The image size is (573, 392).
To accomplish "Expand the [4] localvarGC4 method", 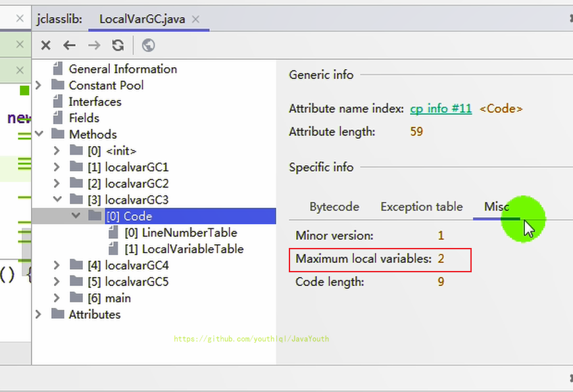I will 57,265.
